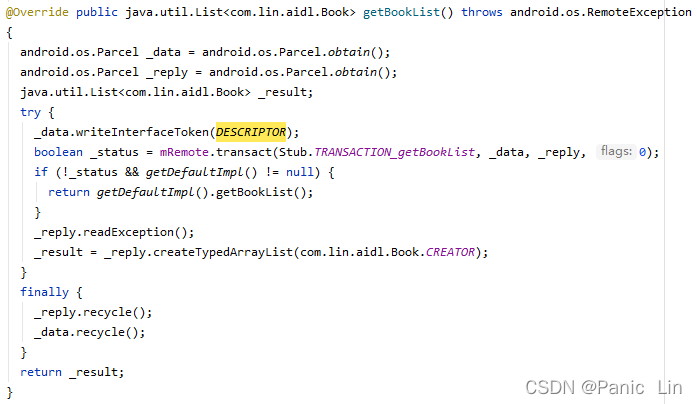Screen dimensions: 697x404
Task: Click getDefaultImpl in the if condition
Action: pyautogui.click(x=194, y=172)
